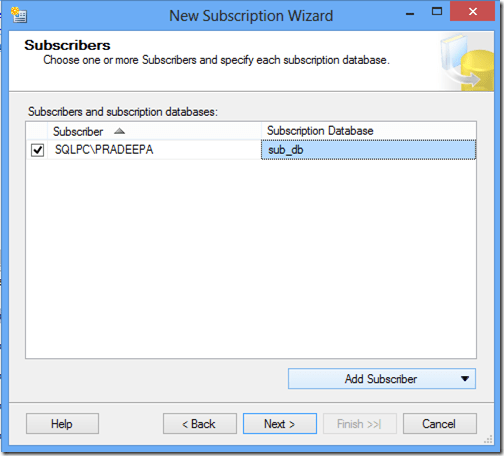Go back with the Back button
504x456 pixels.
pyautogui.click(x=200, y=424)
